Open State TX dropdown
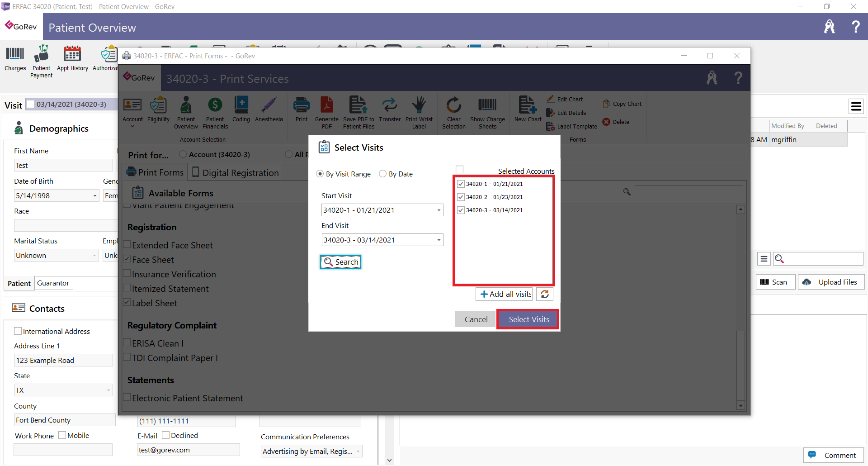This screenshot has height=466, width=868. pyautogui.click(x=108, y=390)
